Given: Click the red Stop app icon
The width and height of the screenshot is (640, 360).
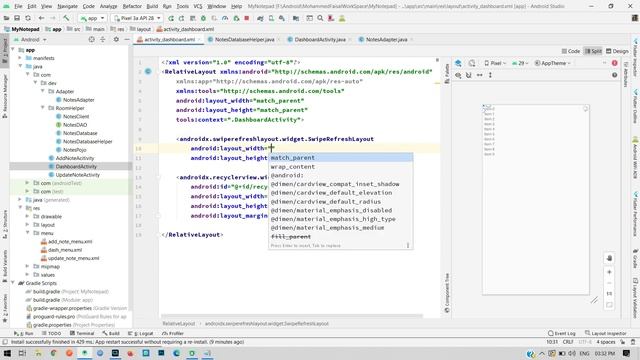Looking at the screenshot, I should [247, 18].
